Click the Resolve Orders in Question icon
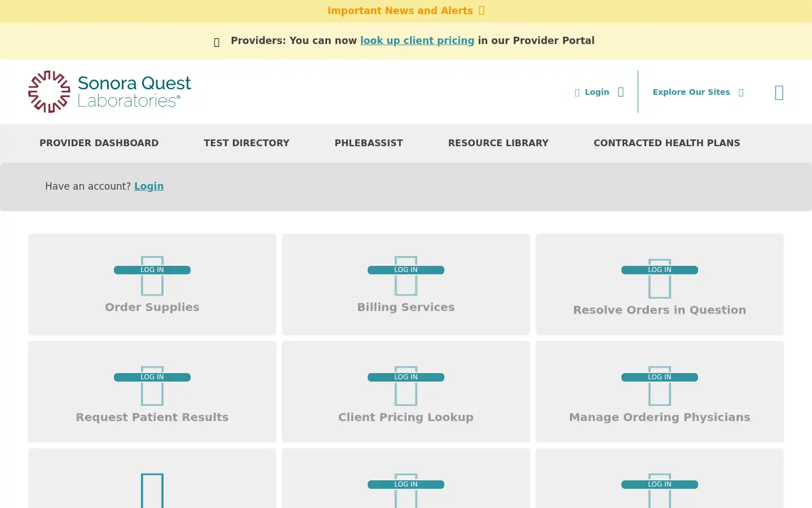 [x=660, y=279]
